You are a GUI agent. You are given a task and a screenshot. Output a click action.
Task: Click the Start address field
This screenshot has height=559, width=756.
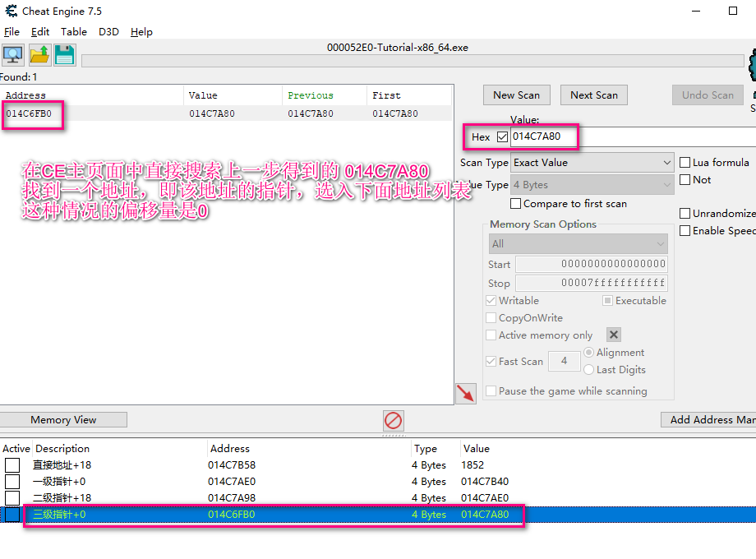click(592, 264)
